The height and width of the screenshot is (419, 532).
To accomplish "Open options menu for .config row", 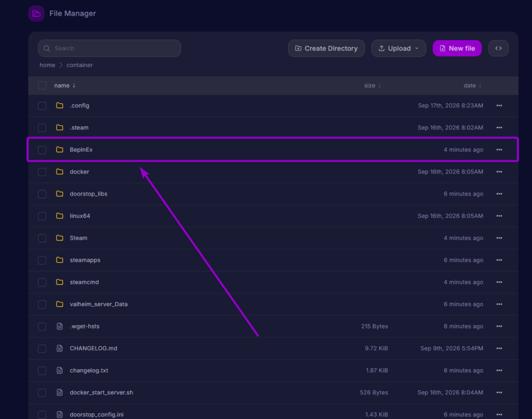I will (x=499, y=106).
